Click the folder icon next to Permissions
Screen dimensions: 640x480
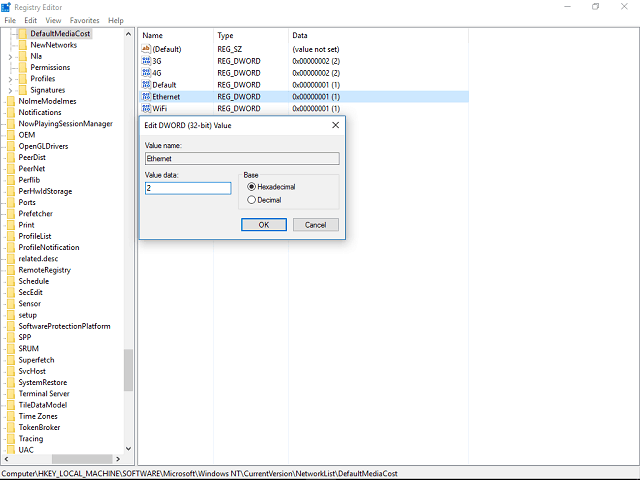[x=23, y=67]
